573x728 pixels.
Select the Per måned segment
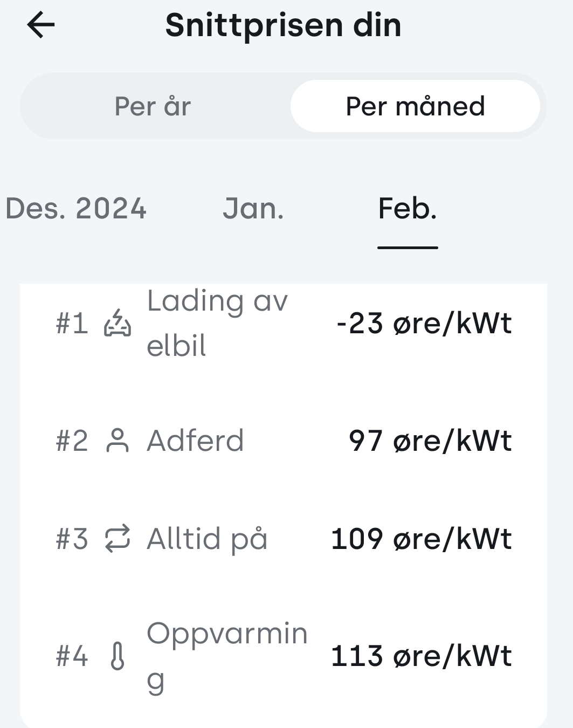(x=415, y=106)
